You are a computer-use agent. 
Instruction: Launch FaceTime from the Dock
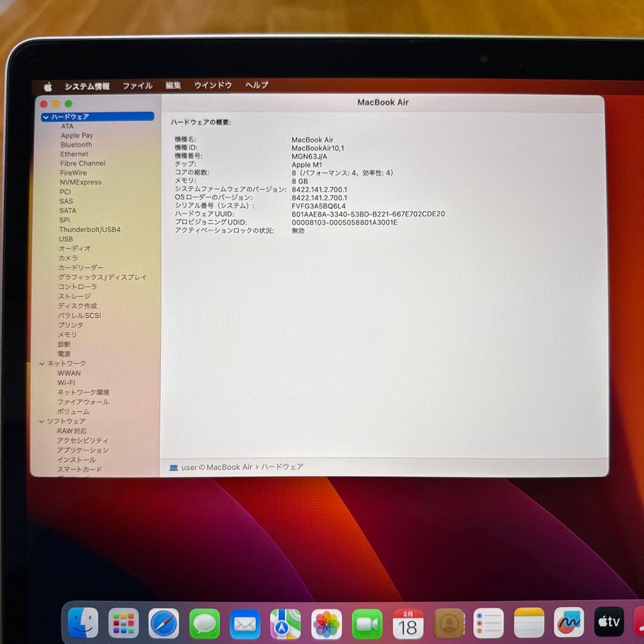point(367,624)
